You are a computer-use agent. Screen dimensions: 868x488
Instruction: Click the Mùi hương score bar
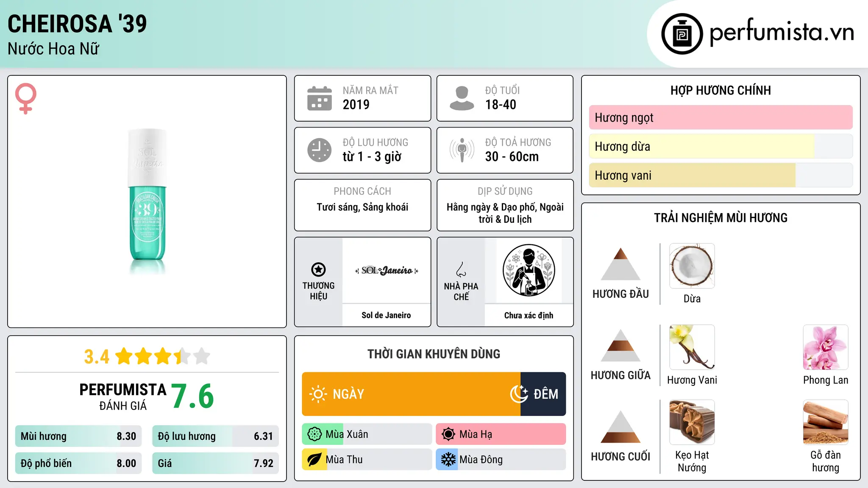78,436
